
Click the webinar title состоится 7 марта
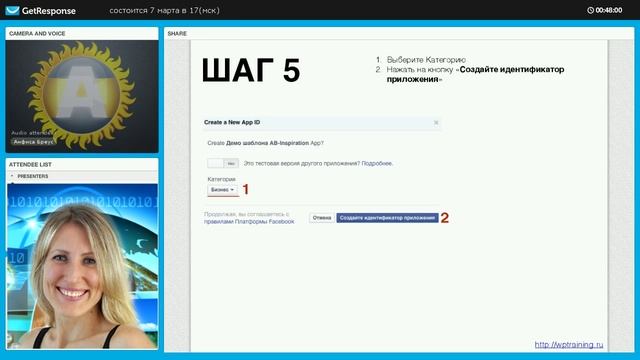164,10
